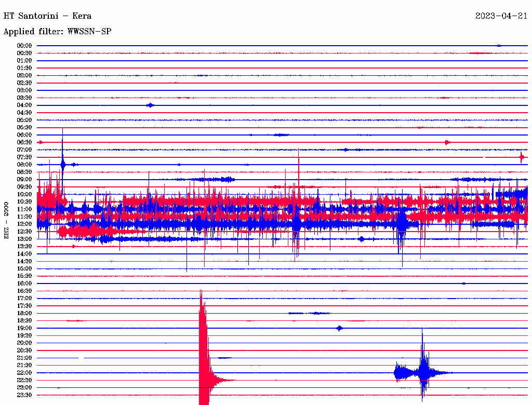Click the 14:00 time label
532x405 pixels.
24,254
